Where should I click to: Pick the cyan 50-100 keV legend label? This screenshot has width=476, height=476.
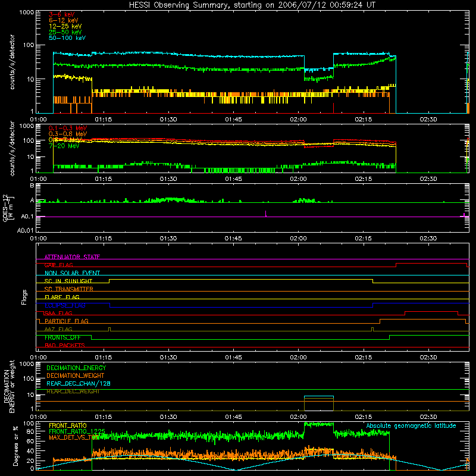point(67,38)
